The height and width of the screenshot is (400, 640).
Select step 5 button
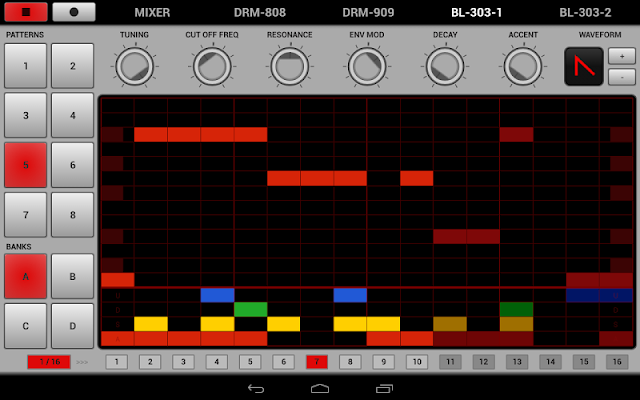[x=250, y=362]
